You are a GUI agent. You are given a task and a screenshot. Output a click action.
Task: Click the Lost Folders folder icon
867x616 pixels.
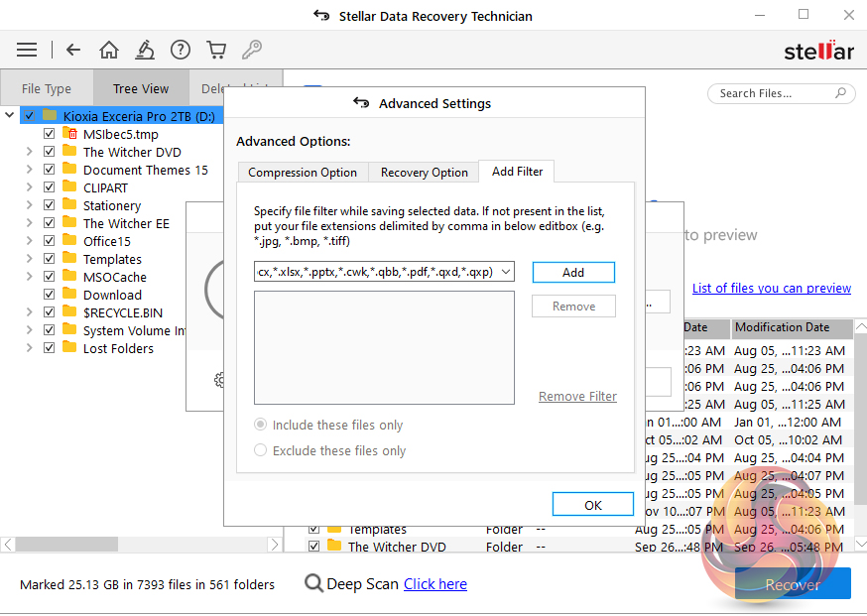point(69,348)
